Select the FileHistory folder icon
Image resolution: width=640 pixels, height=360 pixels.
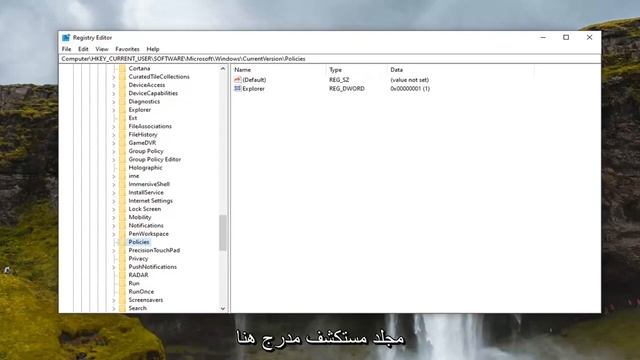click(122, 135)
